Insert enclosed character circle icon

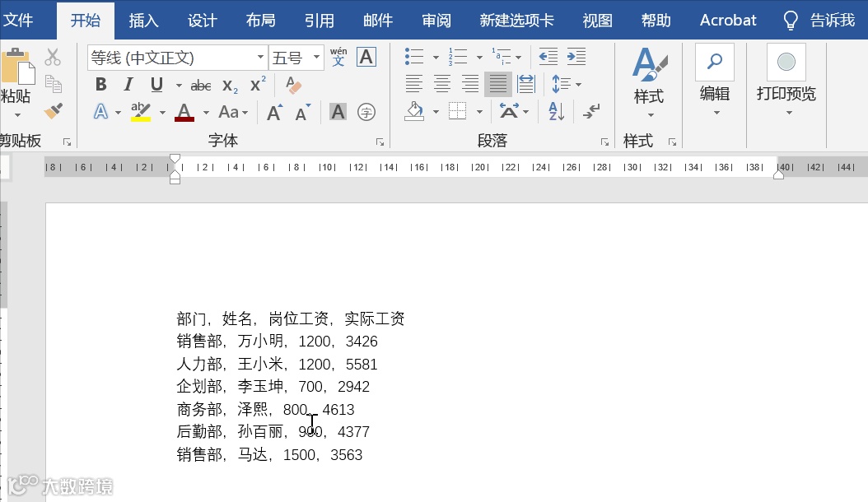click(x=366, y=113)
